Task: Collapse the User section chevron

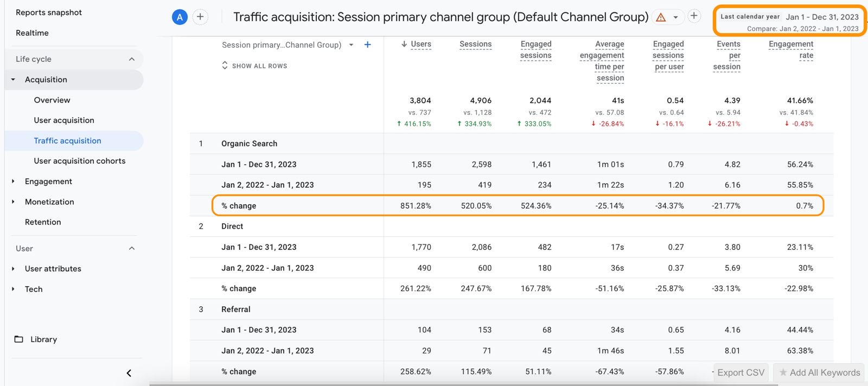Action: pyautogui.click(x=131, y=248)
